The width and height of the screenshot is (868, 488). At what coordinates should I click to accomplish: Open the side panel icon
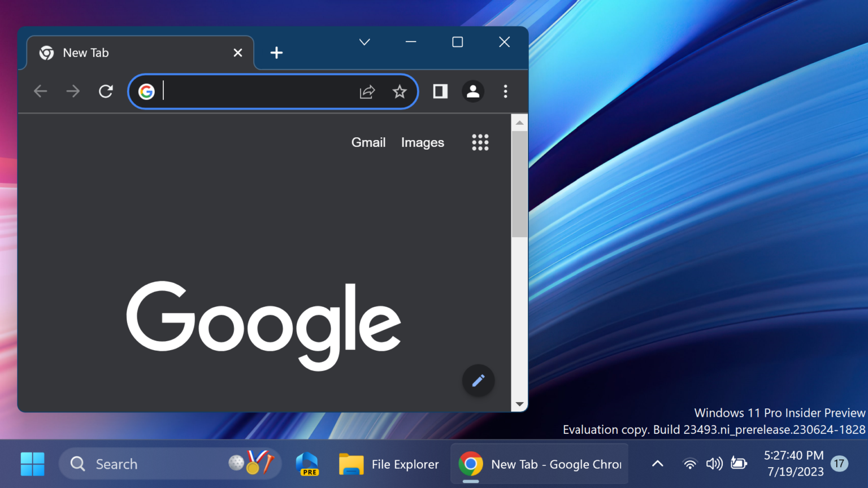point(440,91)
